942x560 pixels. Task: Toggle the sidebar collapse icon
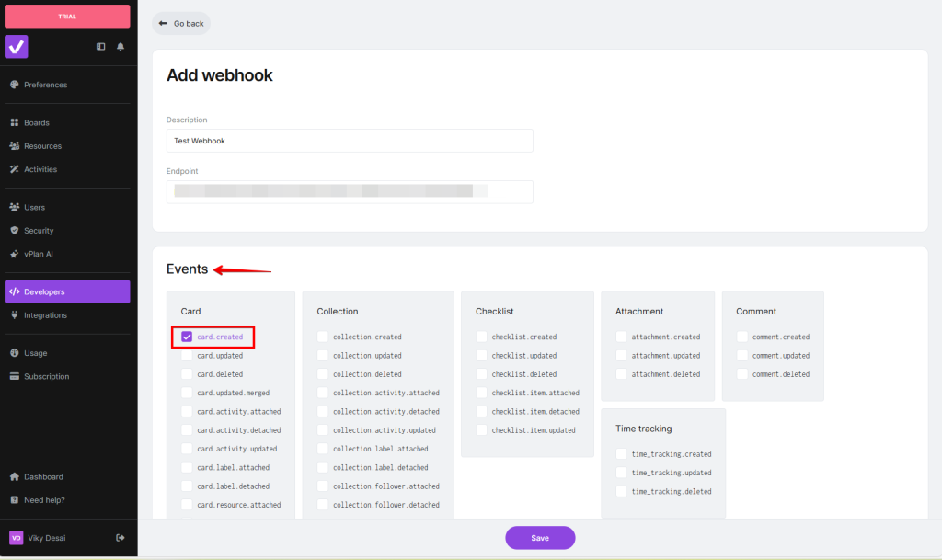101,47
